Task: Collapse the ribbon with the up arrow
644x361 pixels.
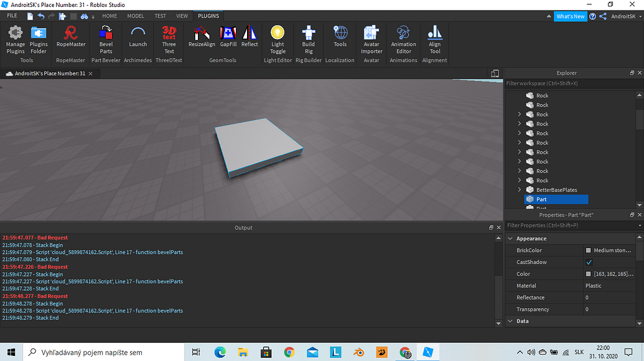Action: click(549, 16)
